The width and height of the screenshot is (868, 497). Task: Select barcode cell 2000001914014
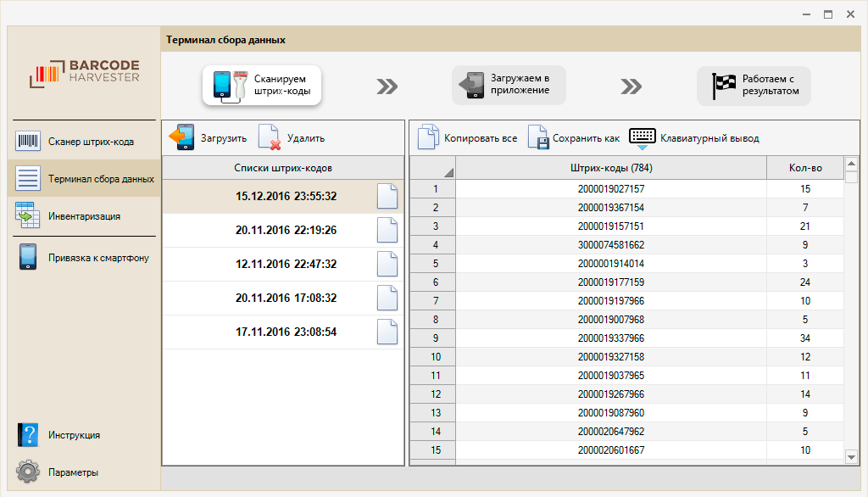click(x=611, y=264)
